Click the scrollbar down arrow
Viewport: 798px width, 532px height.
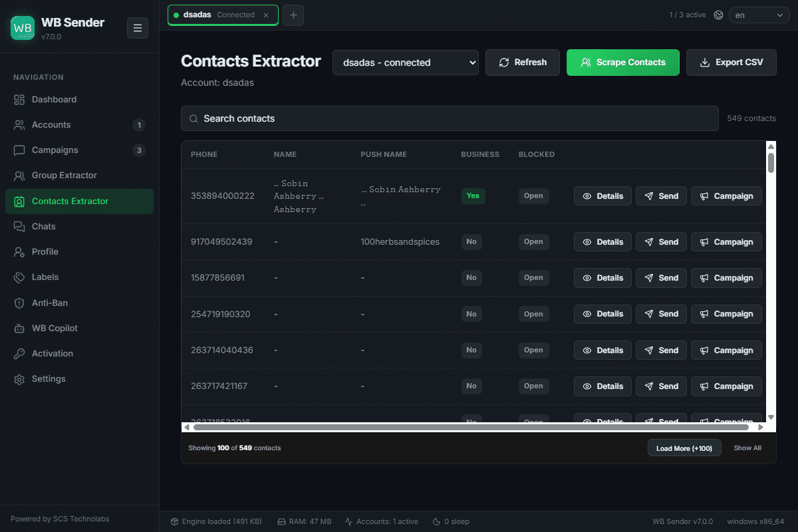click(x=771, y=417)
